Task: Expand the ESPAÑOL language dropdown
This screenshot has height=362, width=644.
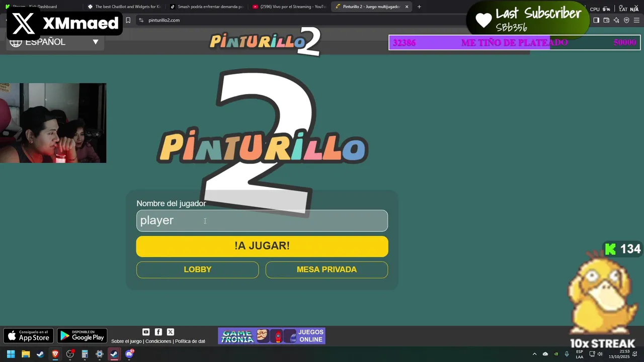Action: [55, 42]
